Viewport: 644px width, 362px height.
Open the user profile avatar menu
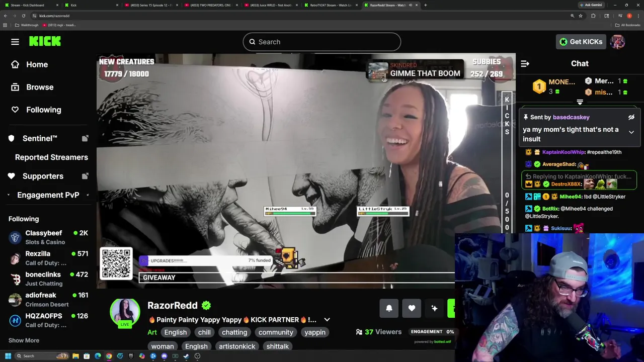617,42
